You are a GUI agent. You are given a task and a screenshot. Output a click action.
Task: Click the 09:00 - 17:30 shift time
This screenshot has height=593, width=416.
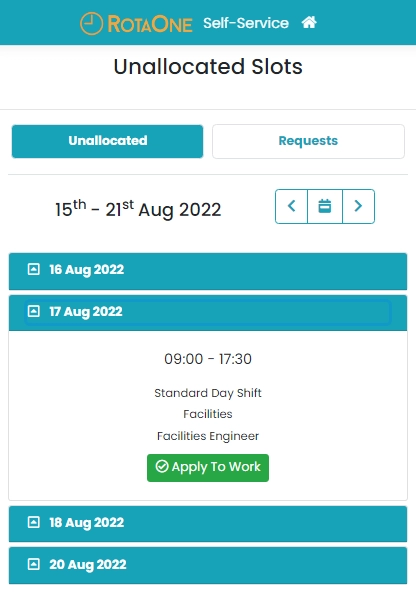[208, 359]
